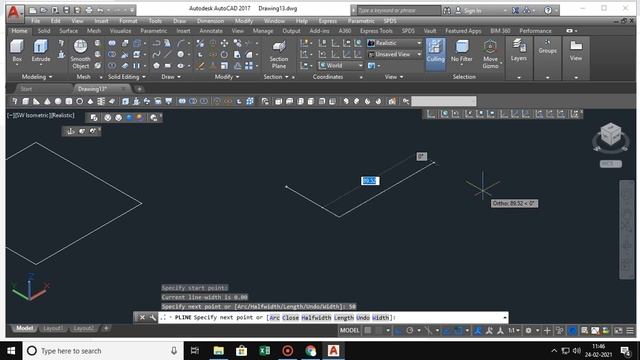Open the Section Plane tool
The width and height of the screenshot is (640, 360).
pos(279,54)
